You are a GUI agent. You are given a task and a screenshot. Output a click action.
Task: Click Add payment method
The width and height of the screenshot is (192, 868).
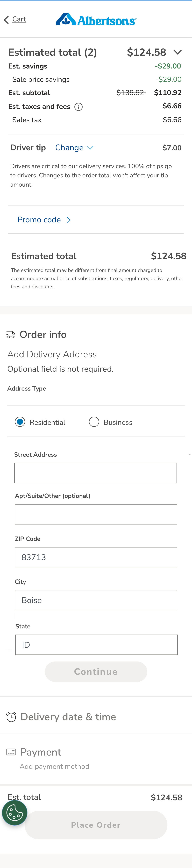pyautogui.click(x=55, y=766)
